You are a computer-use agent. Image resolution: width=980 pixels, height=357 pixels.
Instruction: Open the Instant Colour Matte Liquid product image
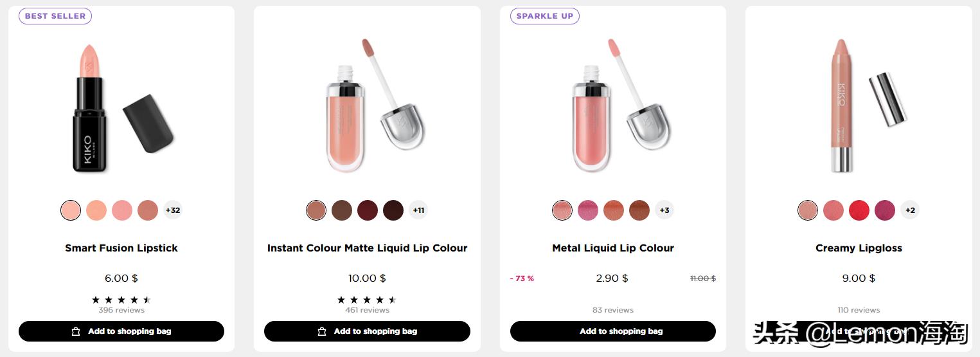[367, 106]
